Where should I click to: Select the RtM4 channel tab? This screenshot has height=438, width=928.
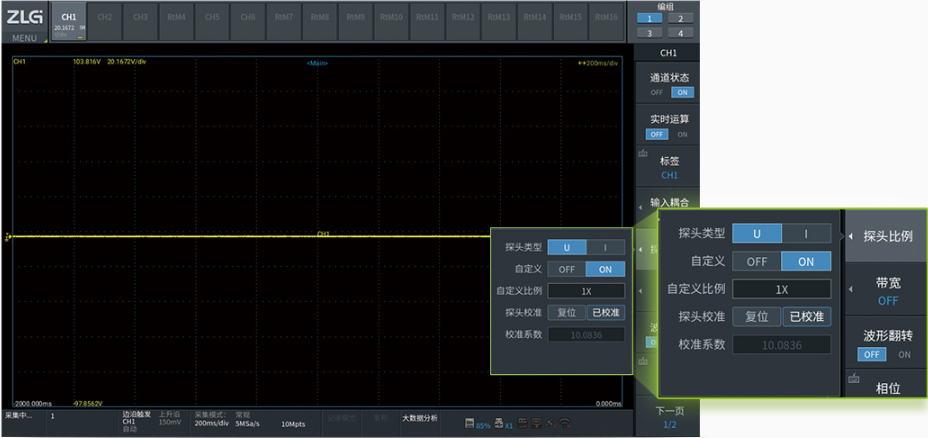coord(176,21)
